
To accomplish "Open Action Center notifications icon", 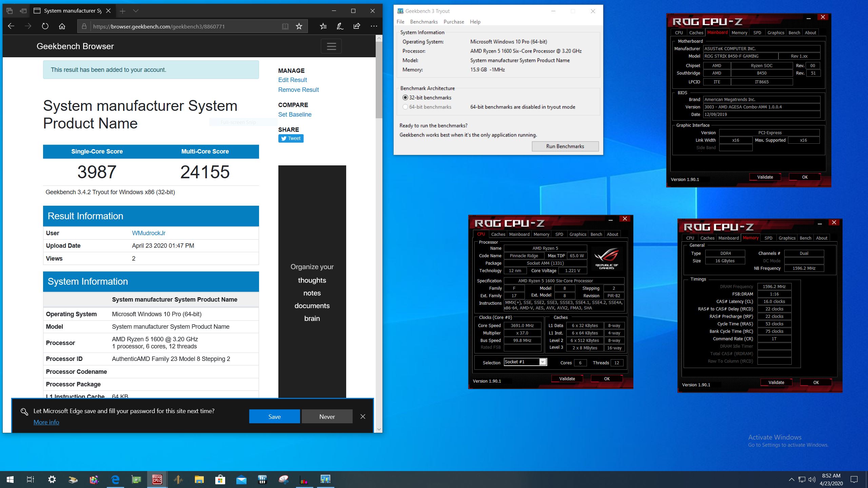I will coord(854,480).
